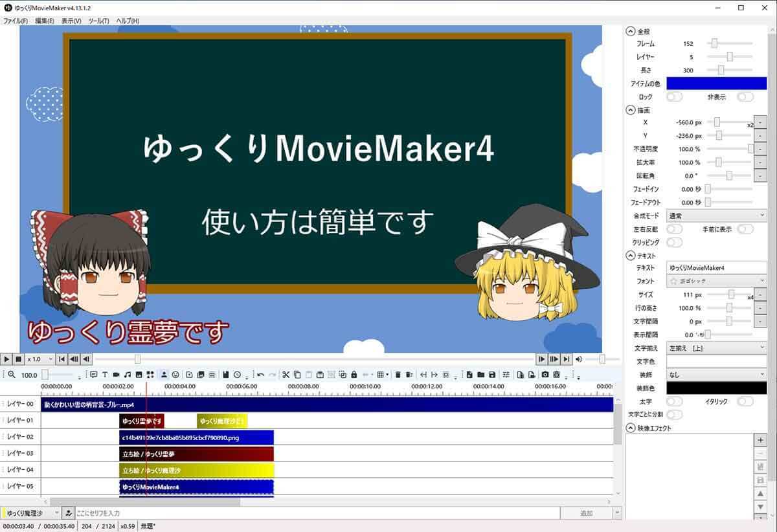Lock the selected item via padlock icon
This screenshot has width=777, height=532.
pyautogui.click(x=354, y=375)
